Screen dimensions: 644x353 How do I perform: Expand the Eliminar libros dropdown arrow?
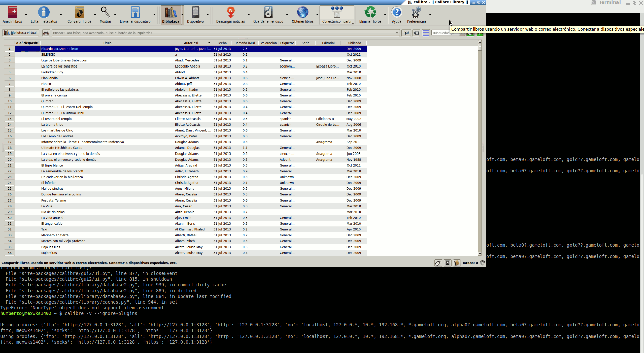click(x=385, y=15)
